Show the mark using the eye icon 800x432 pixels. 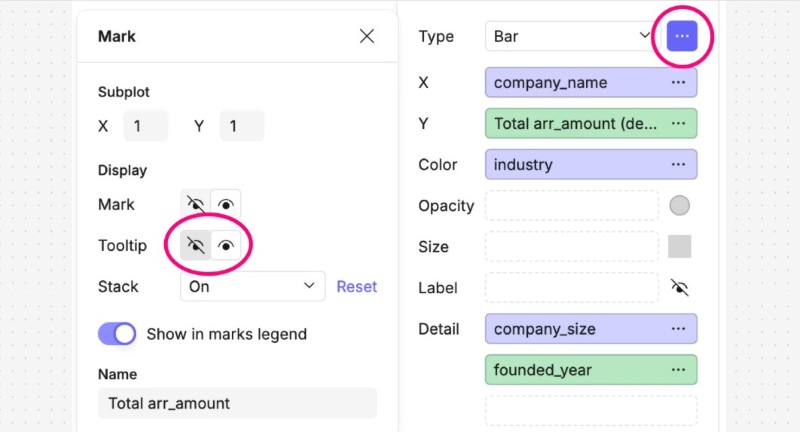tap(226, 205)
